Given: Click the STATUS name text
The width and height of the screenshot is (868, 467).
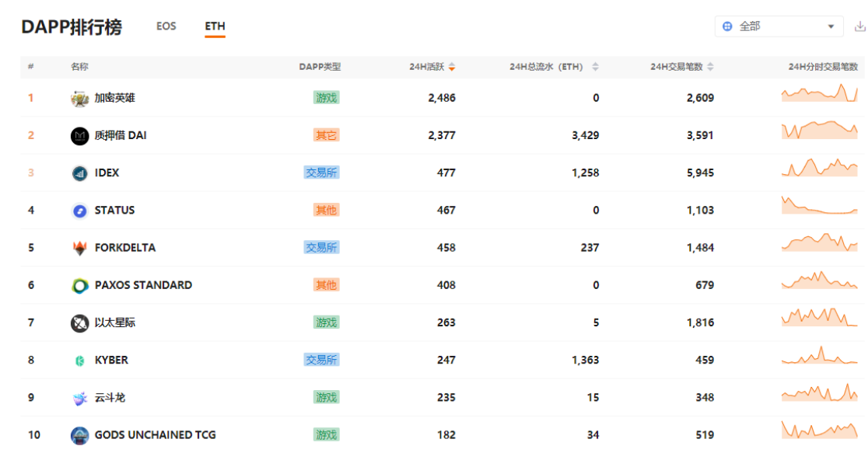Looking at the screenshot, I should 114,211.
